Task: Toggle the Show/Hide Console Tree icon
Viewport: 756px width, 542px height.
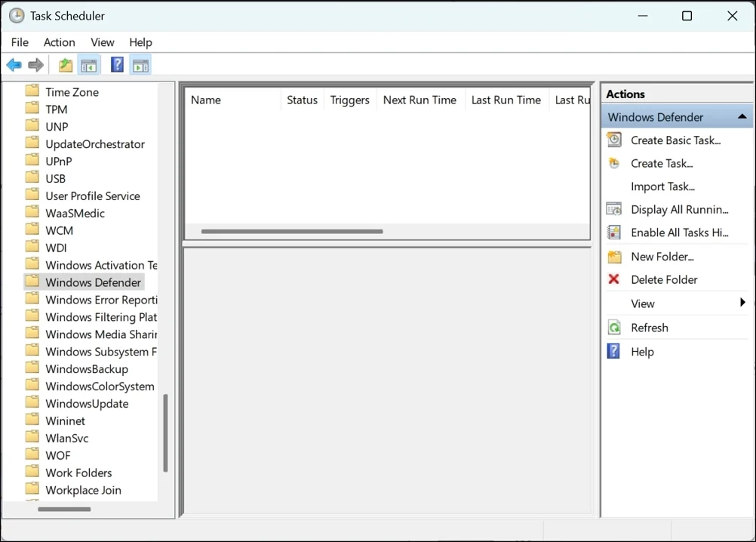Action: coord(89,66)
